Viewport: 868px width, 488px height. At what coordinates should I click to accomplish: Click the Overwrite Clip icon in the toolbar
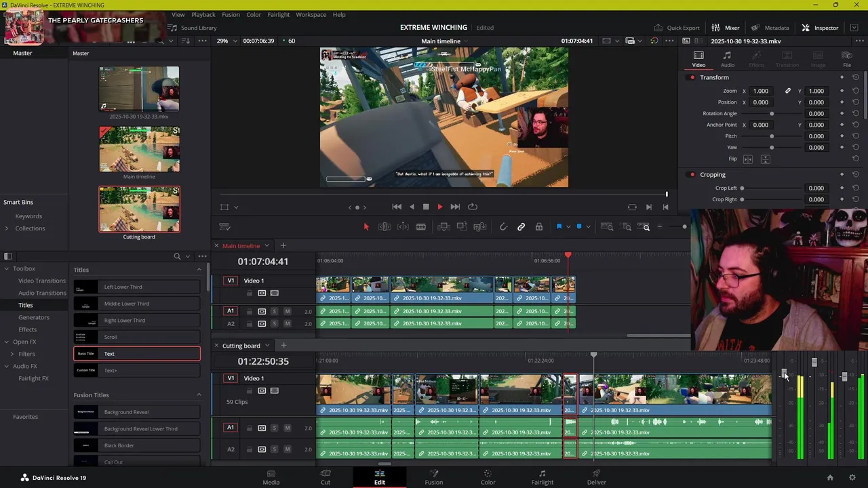461,227
